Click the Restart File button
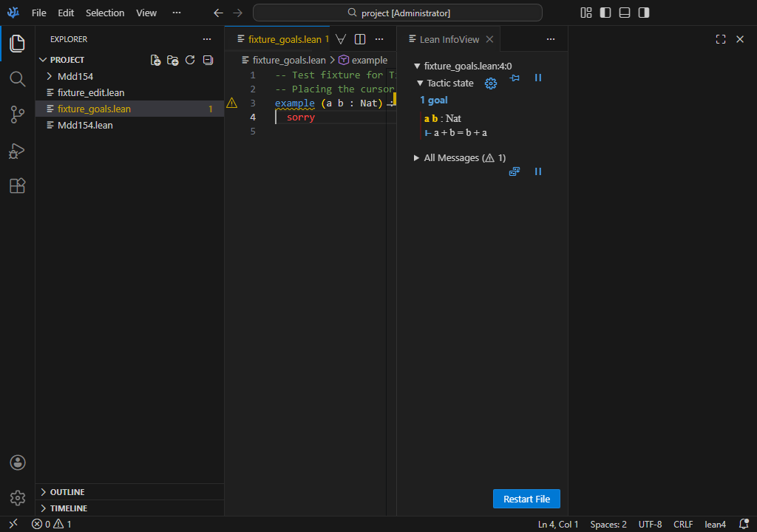757x532 pixels. click(x=526, y=499)
